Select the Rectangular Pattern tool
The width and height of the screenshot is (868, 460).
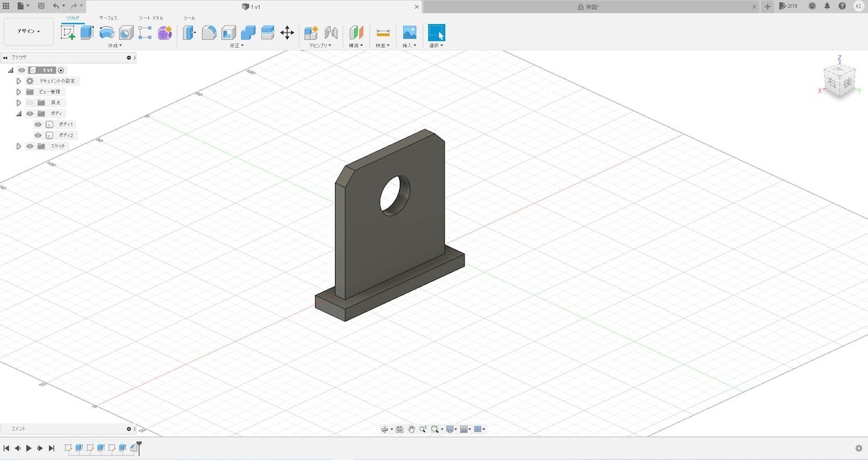145,33
